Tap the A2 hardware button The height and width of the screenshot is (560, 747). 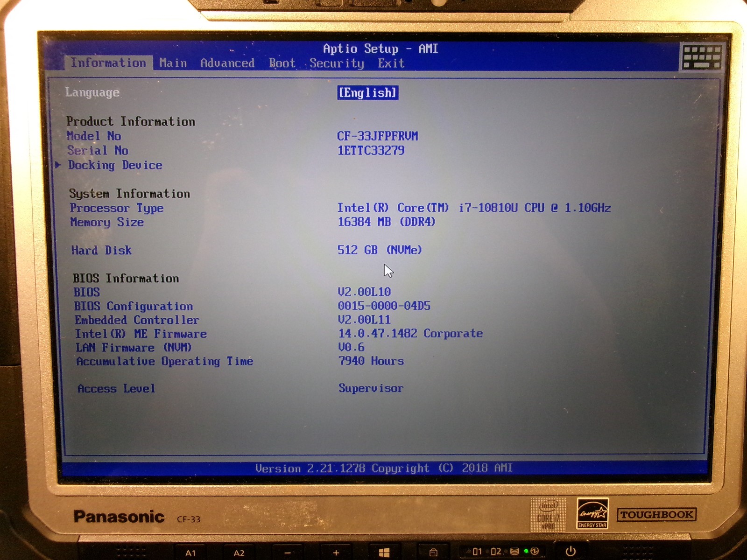click(x=239, y=553)
